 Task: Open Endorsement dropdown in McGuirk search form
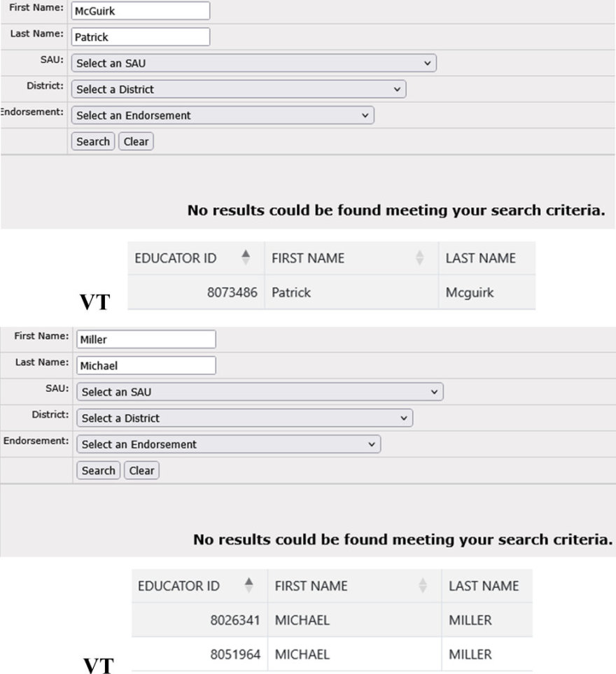[223, 115]
